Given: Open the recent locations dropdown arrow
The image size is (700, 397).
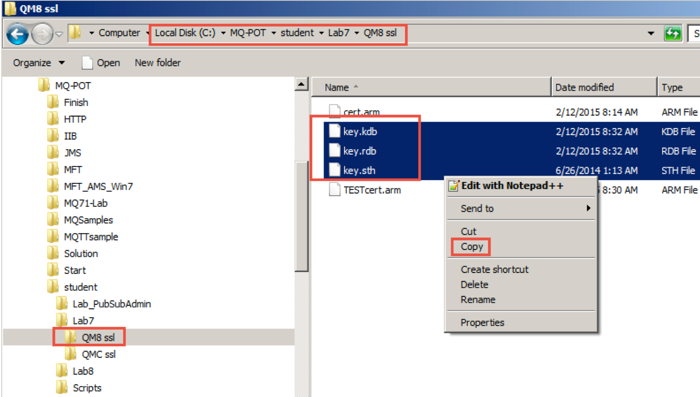Looking at the screenshot, I should point(59,34).
